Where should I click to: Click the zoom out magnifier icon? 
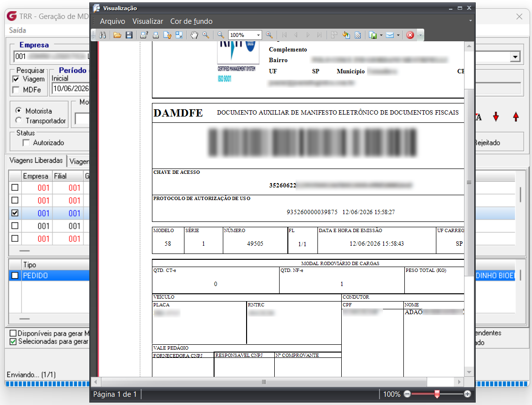[220, 35]
